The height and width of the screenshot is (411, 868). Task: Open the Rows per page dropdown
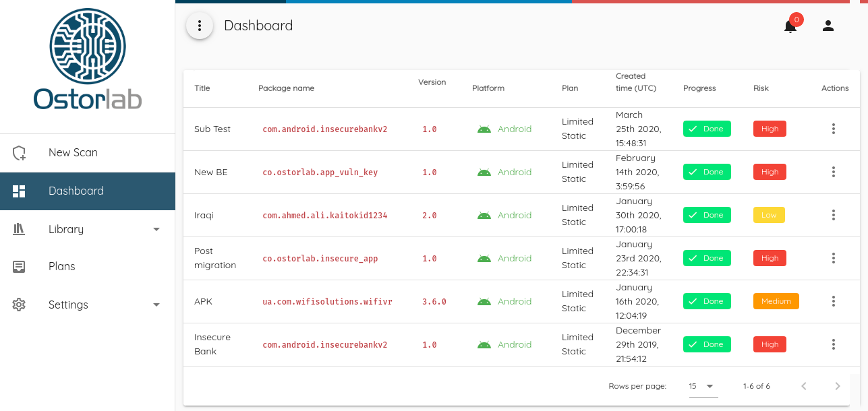coord(703,386)
